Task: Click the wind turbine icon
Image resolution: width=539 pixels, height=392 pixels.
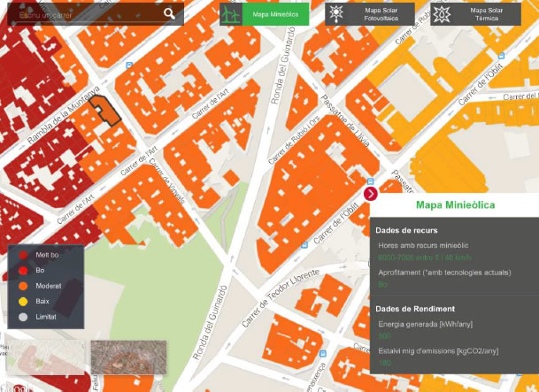Action: pos(230,14)
